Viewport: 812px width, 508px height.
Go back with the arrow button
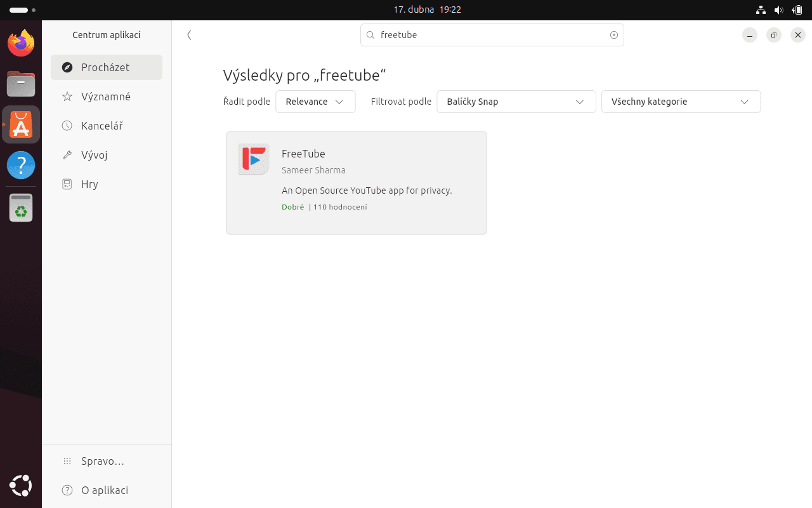tap(189, 35)
